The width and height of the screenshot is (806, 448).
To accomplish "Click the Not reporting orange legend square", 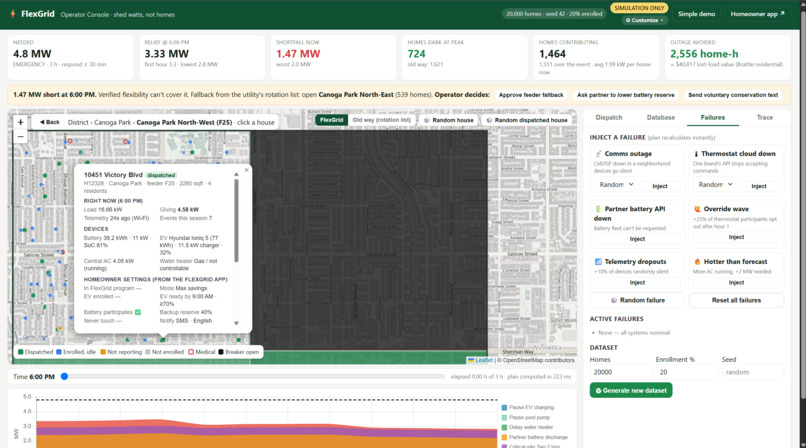I will click(103, 352).
